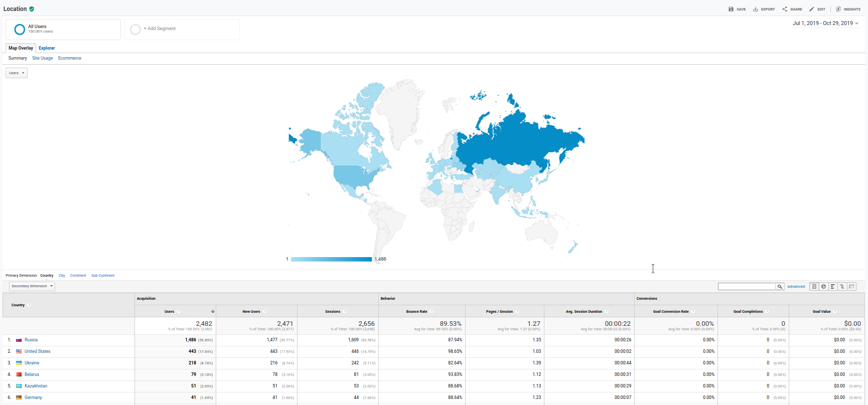
Task: Open the help icon next to Sessions
Action: (345, 311)
